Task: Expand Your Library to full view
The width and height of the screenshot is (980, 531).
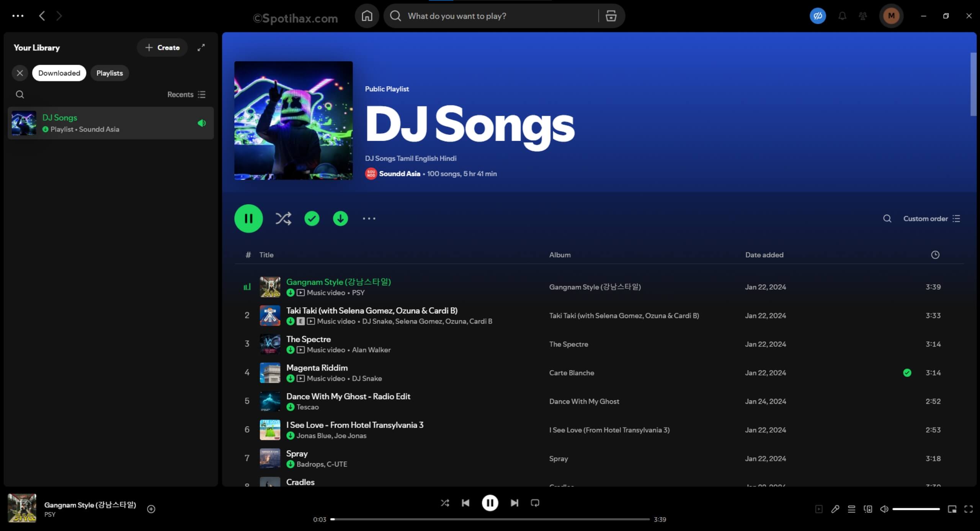Action: coord(201,48)
